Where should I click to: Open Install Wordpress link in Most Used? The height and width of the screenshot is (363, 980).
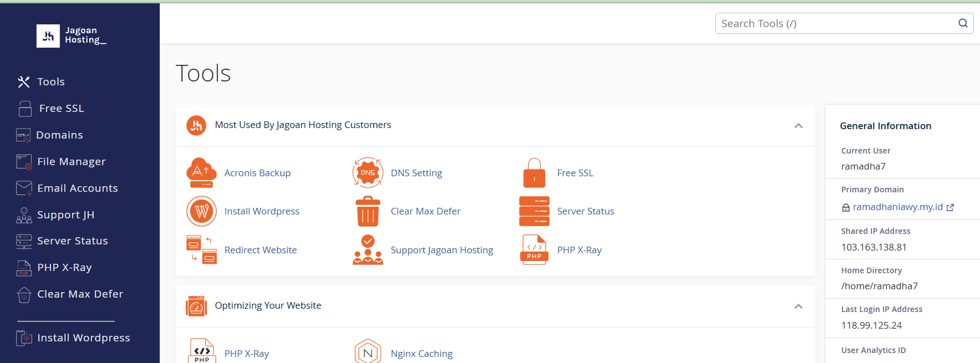pyautogui.click(x=262, y=211)
